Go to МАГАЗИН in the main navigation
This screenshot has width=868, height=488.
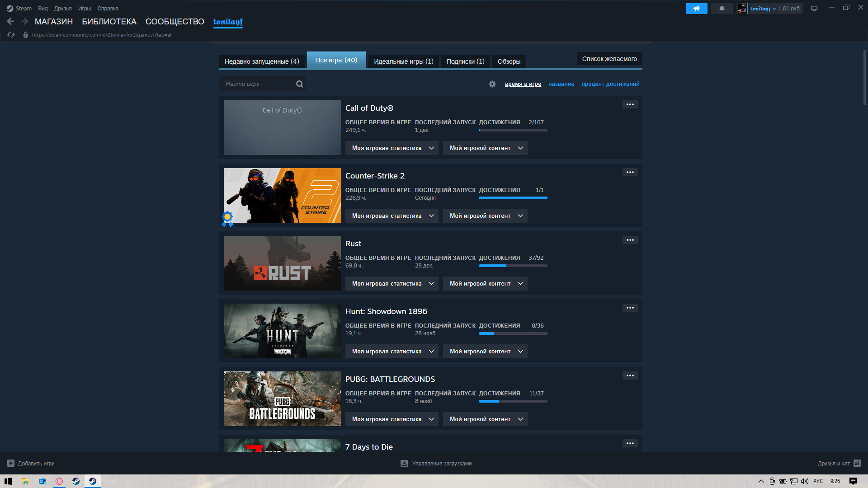[x=54, y=22]
